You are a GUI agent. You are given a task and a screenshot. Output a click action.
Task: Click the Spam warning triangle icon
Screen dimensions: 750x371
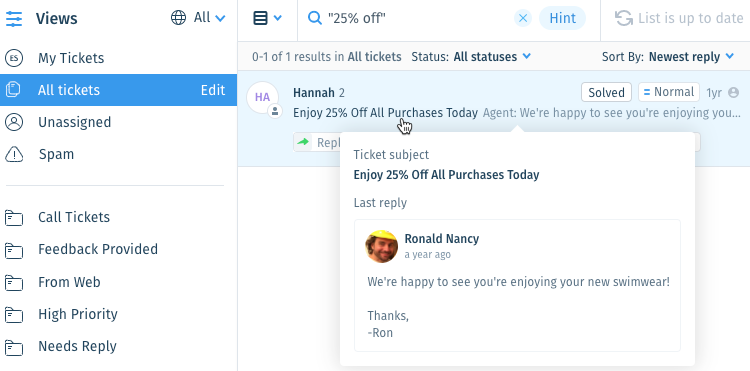[14, 154]
